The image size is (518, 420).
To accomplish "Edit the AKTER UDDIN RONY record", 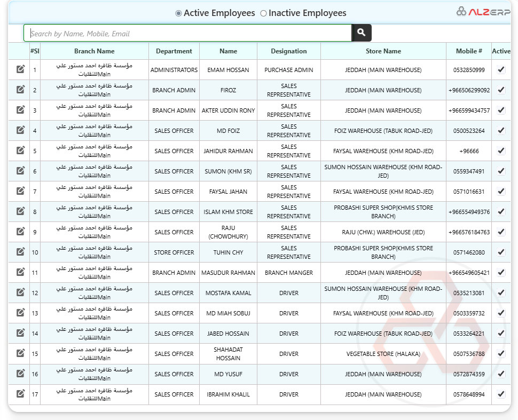I will point(20,109).
